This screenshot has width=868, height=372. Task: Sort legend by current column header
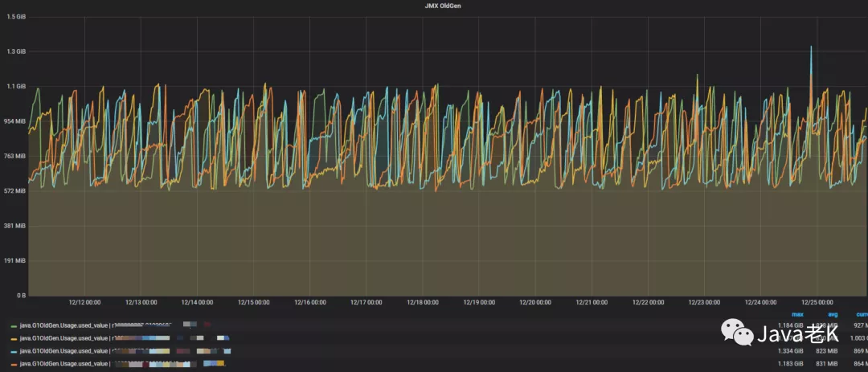tap(862, 314)
